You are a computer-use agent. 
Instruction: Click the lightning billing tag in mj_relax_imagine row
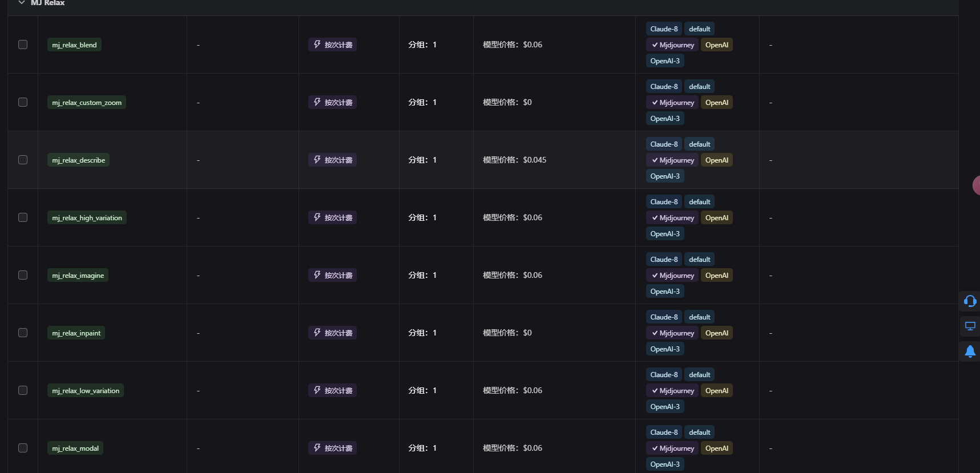click(x=332, y=275)
